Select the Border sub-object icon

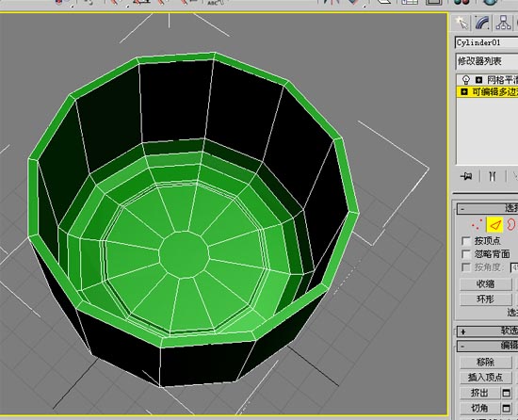point(511,225)
